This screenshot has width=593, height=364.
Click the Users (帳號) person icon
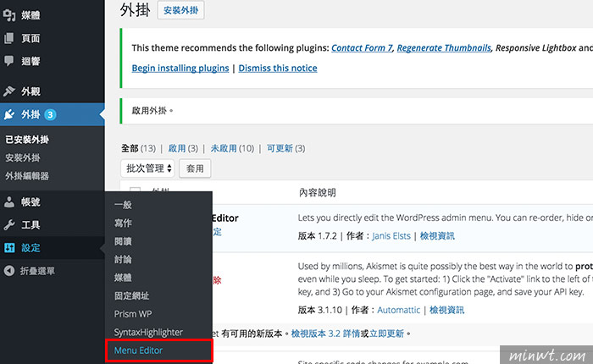8,202
